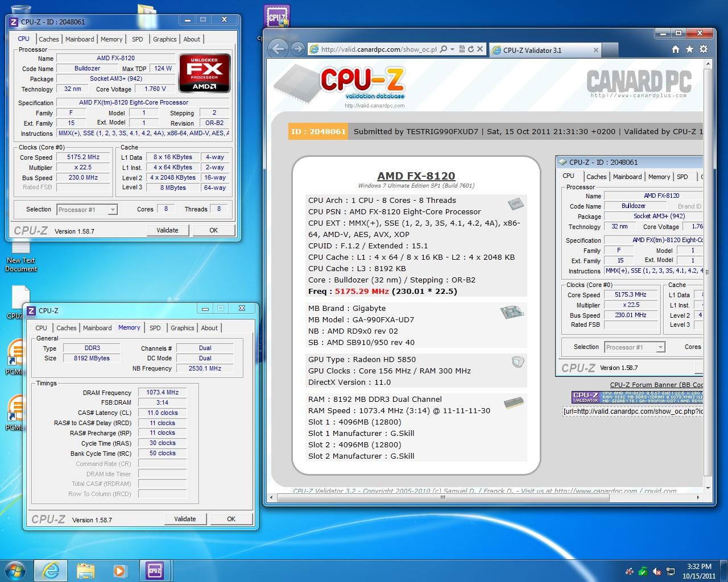The height and width of the screenshot is (582, 728).
Task: Open the Favorites star in IE
Action: point(690,49)
